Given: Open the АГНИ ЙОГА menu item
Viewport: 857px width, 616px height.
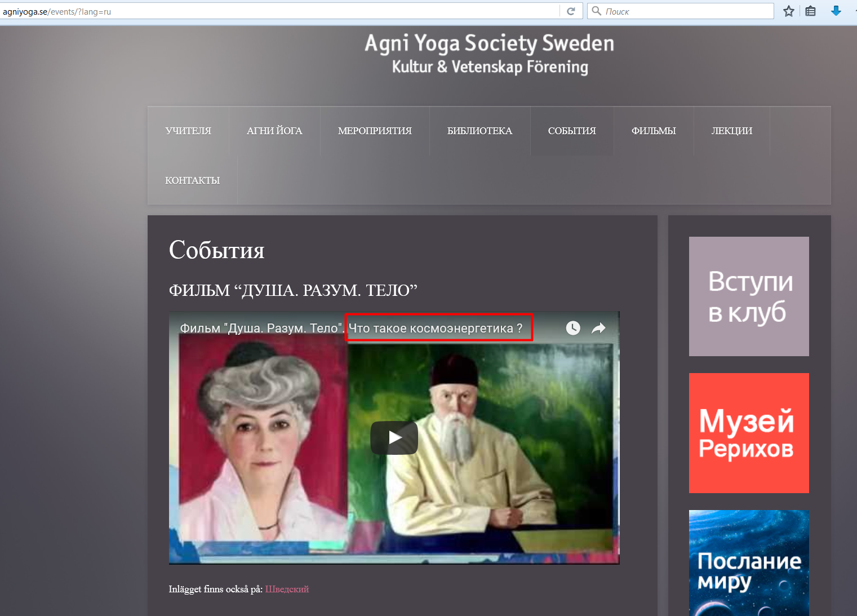Looking at the screenshot, I should tap(274, 131).
